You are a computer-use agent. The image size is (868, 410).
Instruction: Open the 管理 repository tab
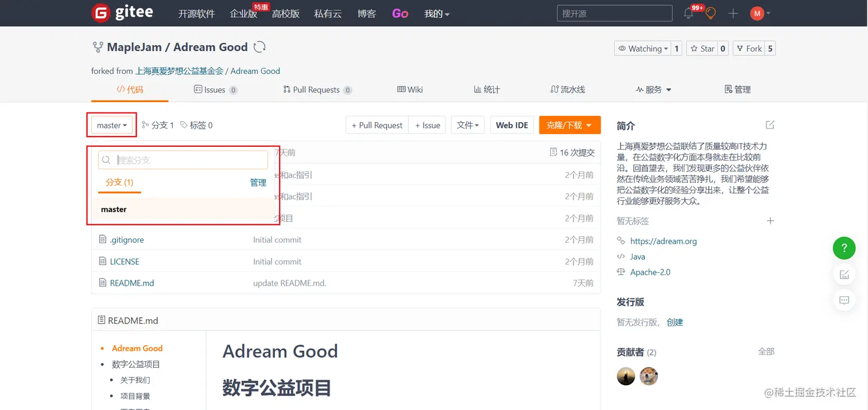738,89
